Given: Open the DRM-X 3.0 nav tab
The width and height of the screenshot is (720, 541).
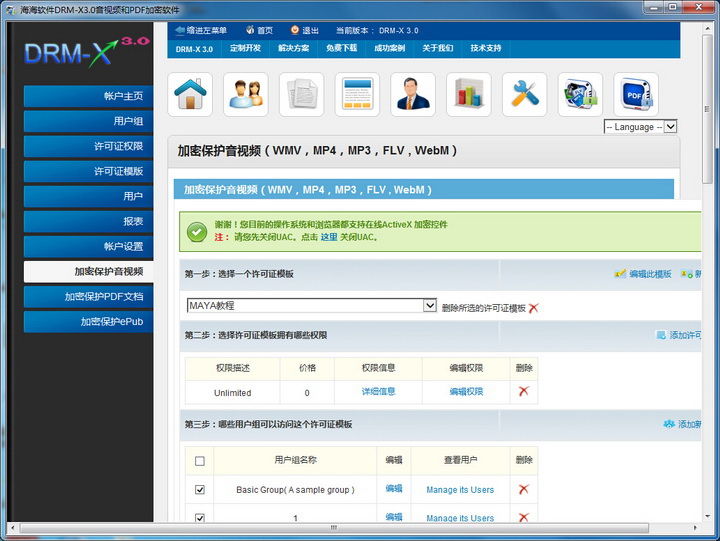Looking at the screenshot, I should [x=194, y=49].
